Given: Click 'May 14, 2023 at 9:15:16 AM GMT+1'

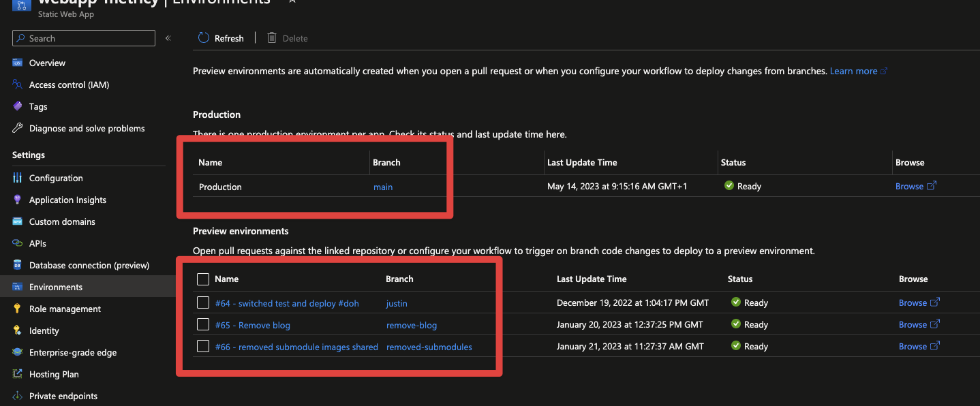Looking at the screenshot, I should [x=617, y=186].
